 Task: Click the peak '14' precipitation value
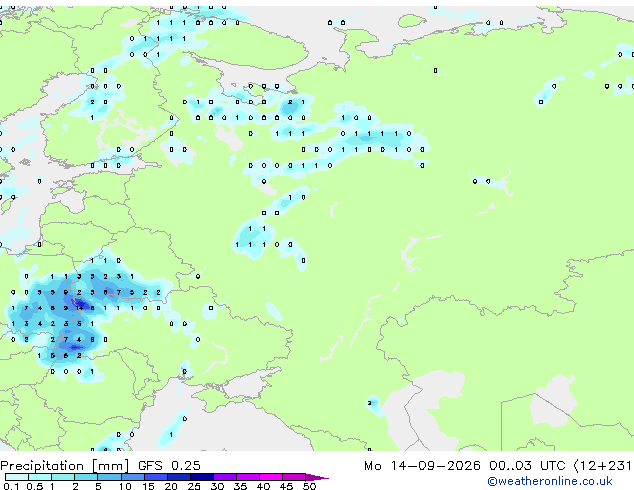coord(79,308)
